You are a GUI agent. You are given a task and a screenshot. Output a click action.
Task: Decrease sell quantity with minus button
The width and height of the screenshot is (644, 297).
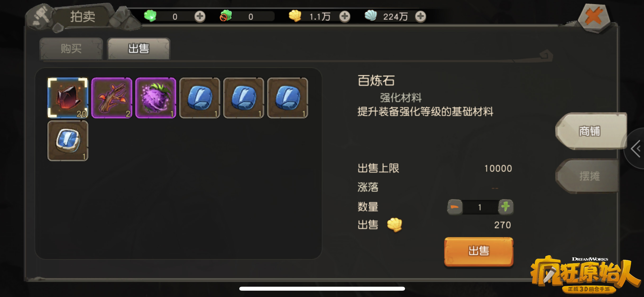click(x=455, y=207)
